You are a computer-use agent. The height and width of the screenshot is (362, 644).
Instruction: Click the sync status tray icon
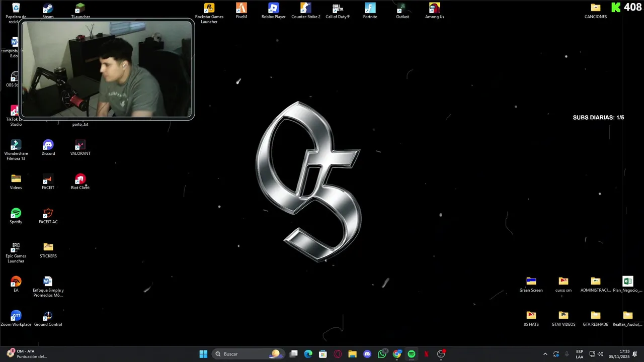[x=556, y=354]
